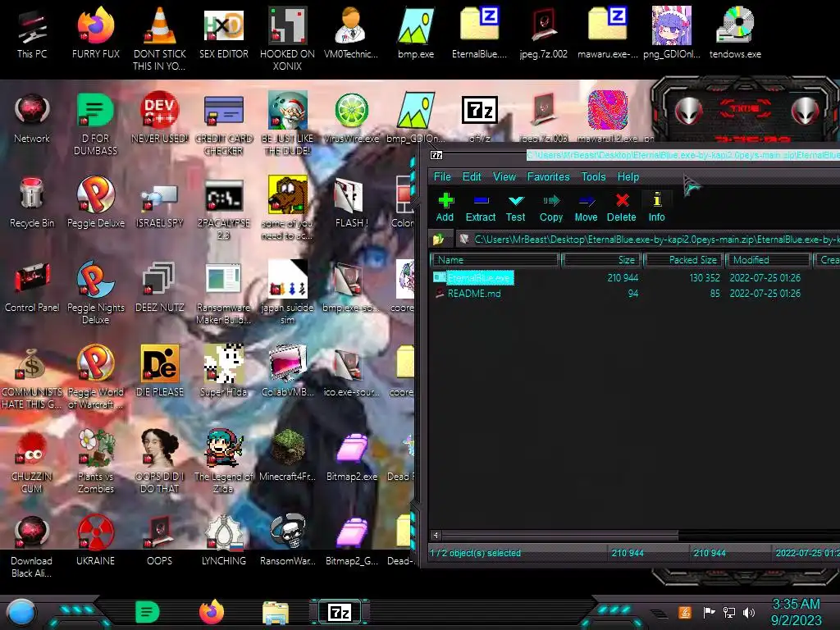Screen dimensions: 840x630
Task: Click the 7-Zip address path field
Action: pos(648,239)
